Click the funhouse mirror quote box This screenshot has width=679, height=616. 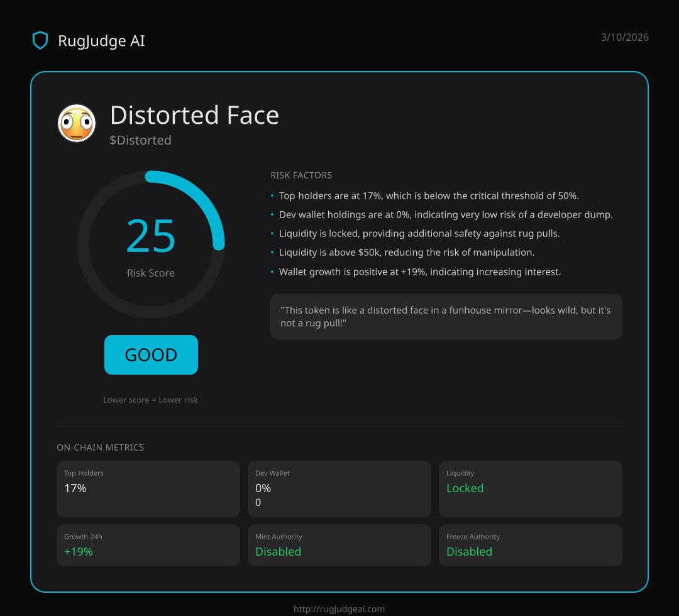(446, 316)
